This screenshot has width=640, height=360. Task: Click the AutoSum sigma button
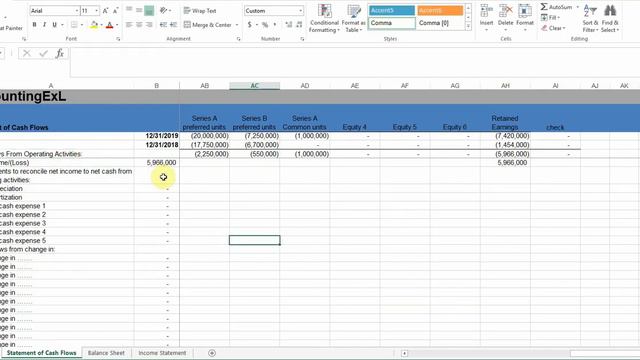coord(556,7)
